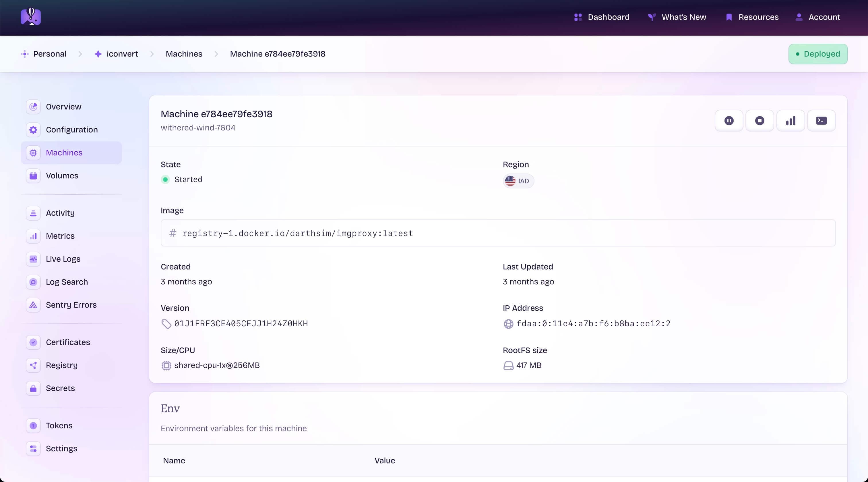Select the imgproxy image field text
The width and height of the screenshot is (868, 482).
click(297, 233)
